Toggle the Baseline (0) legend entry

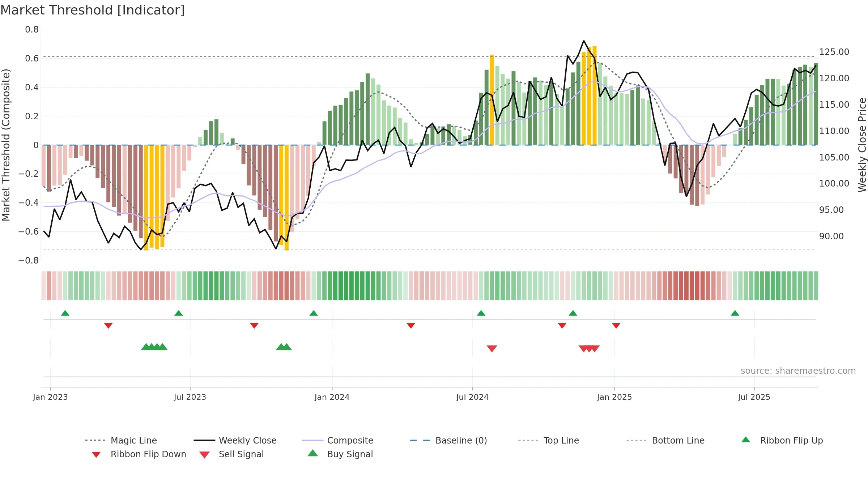click(449, 440)
